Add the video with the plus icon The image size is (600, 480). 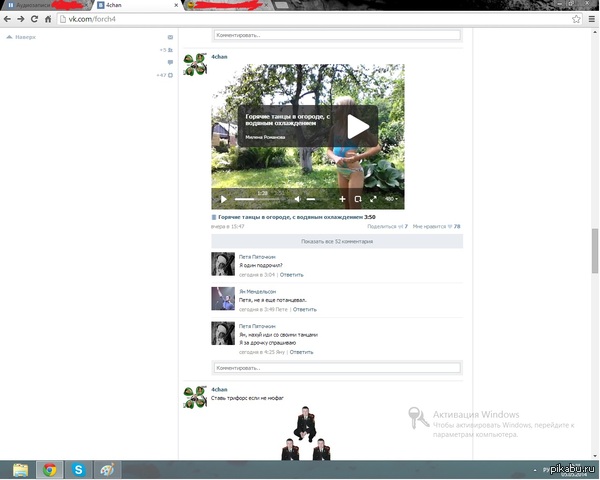tap(342, 199)
